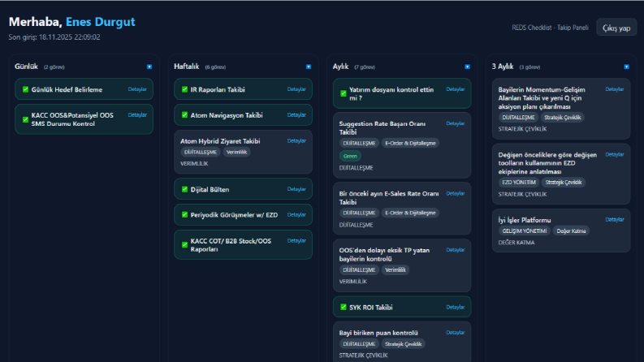Open Detaylar for IR Raporları Takibi
This screenshot has width=644, height=362.
[296, 89]
